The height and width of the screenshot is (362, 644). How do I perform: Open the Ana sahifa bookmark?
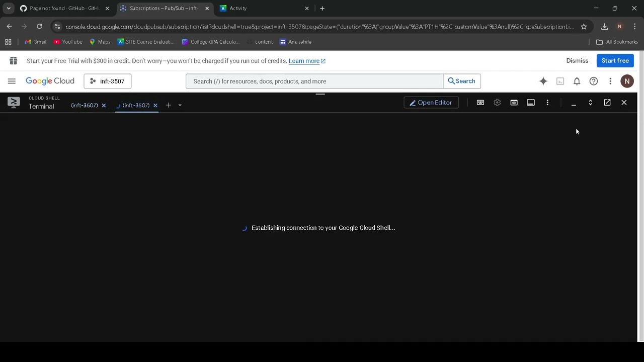point(296,42)
